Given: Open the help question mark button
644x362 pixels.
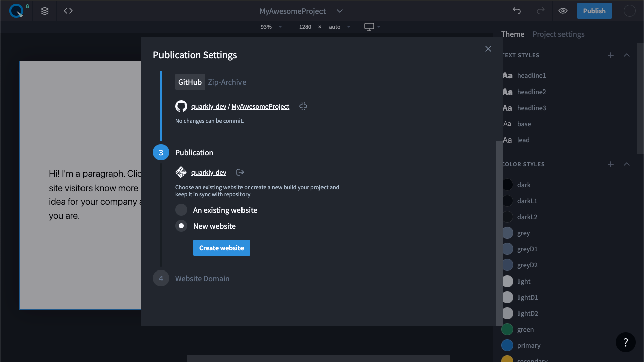Looking at the screenshot, I should [626, 342].
